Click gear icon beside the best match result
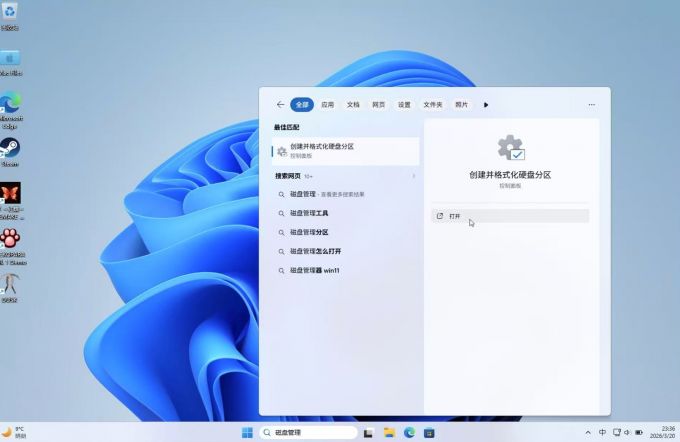The height and width of the screenshot is (442, 680). [281, 151]
